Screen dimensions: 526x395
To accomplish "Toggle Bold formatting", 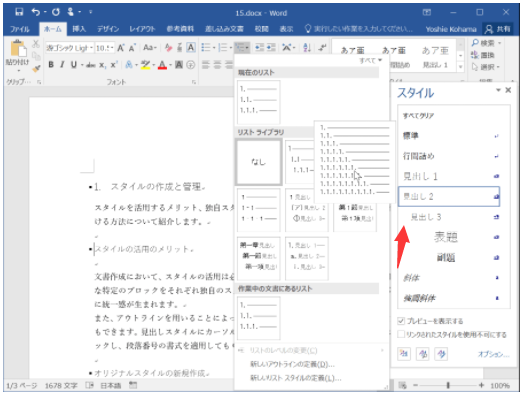I will tap(51, 65).
